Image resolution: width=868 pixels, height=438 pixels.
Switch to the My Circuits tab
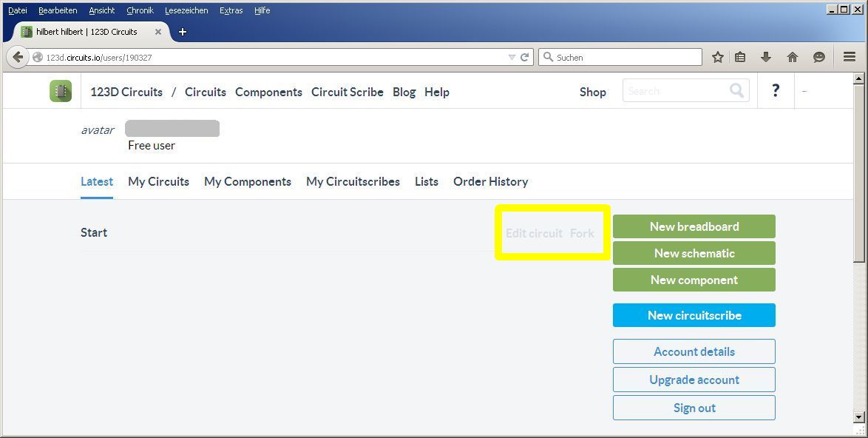click(x=158, y=181)
